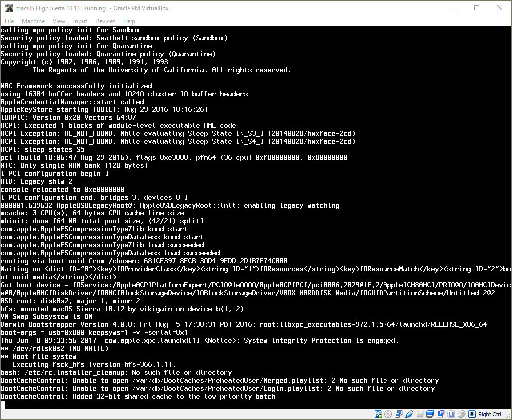Click the 'BSD root: disk0s2' line
This screenshot has height=420, width=512.
[x=71, y=301]
